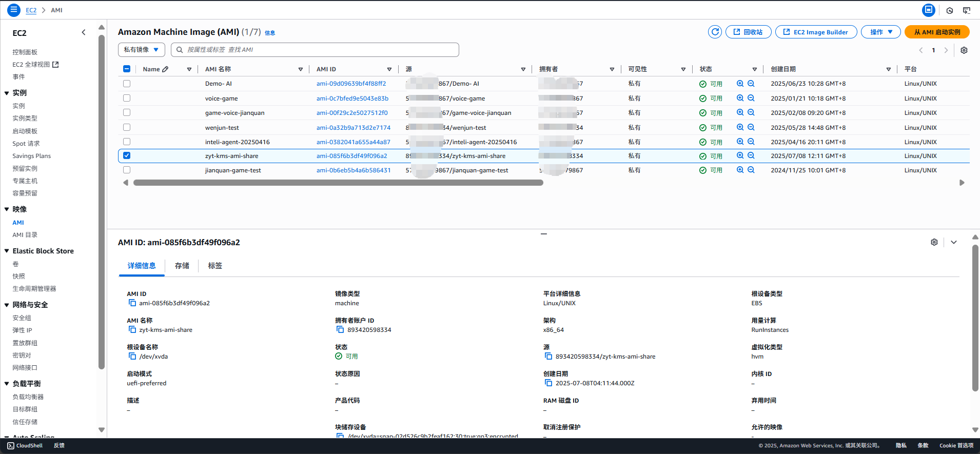Switch to the 存储 tab
The width and height of the screenshot is (980, 454).
point(182,266)
